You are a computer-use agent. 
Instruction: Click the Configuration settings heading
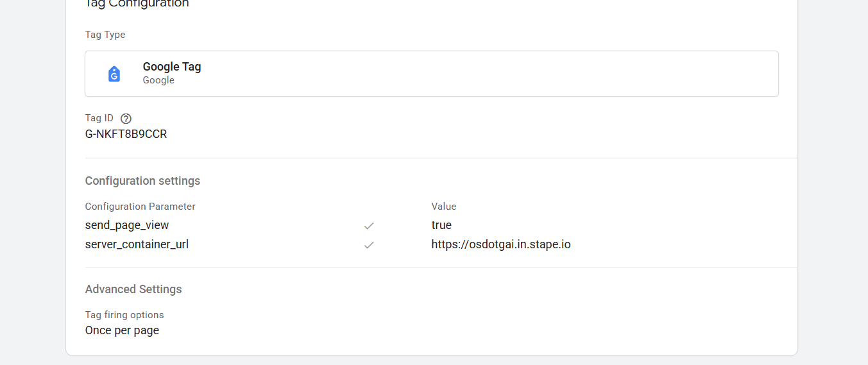[142, 181]
